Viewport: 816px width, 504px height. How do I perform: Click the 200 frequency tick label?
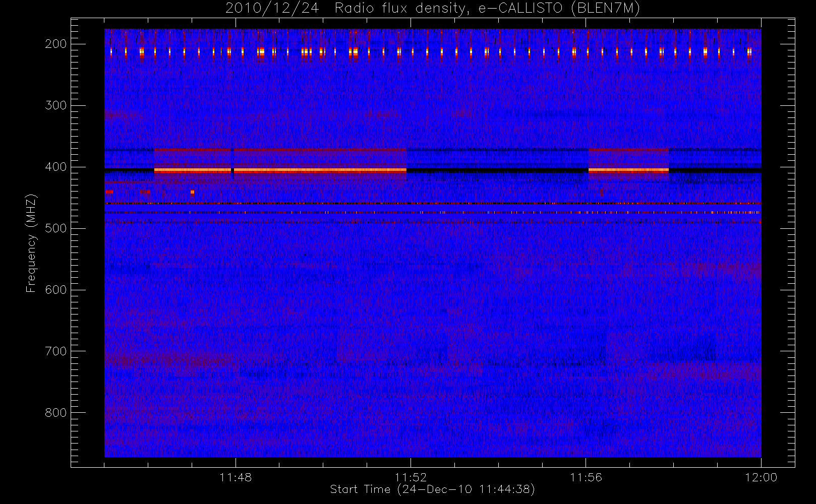click(x=55, y=44)
